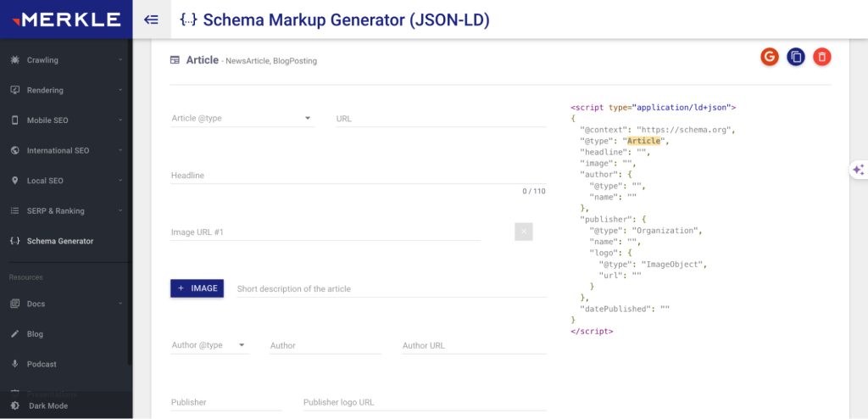
Task: Select Schema Generator in the sidebar
Action: pos(59,241)
